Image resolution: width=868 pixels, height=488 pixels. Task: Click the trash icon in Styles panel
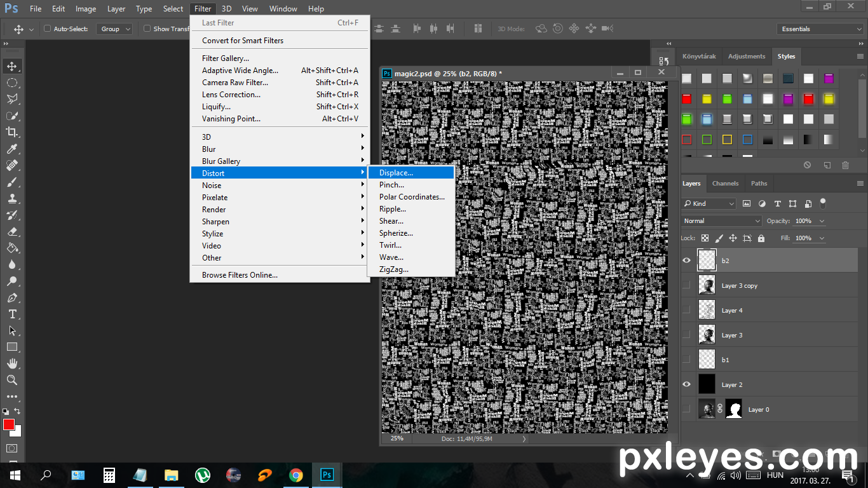coord(845,165)
